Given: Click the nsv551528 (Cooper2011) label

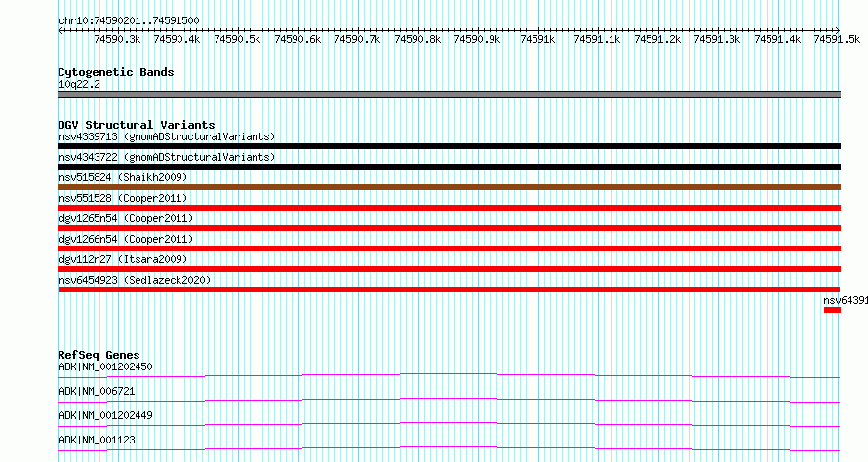Looking at the screenshot, I should point(123,198).
